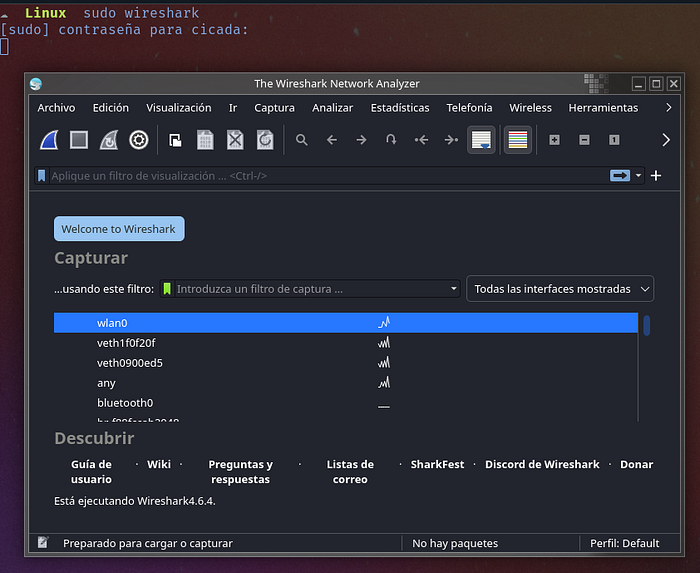700x573 pixels.
Task: Click the interface list scrollbar handle
Action: click(x=646, y=325)
